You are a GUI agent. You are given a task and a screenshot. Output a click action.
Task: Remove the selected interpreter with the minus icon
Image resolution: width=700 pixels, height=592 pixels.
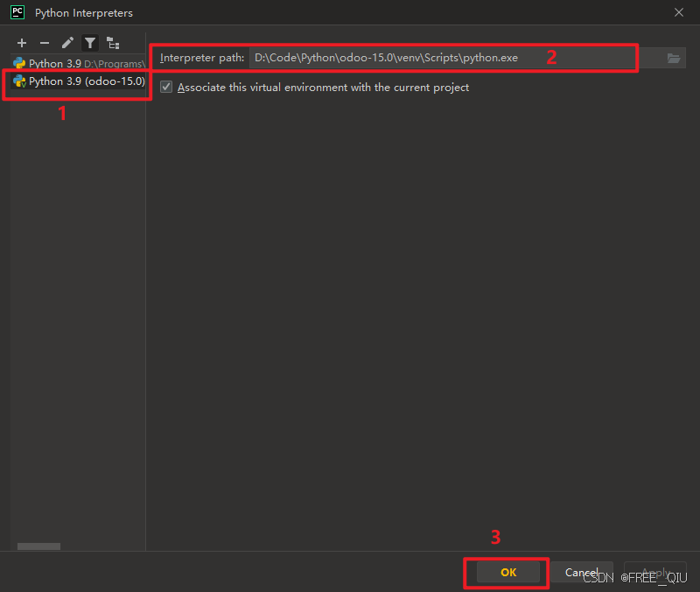(45, 43)
